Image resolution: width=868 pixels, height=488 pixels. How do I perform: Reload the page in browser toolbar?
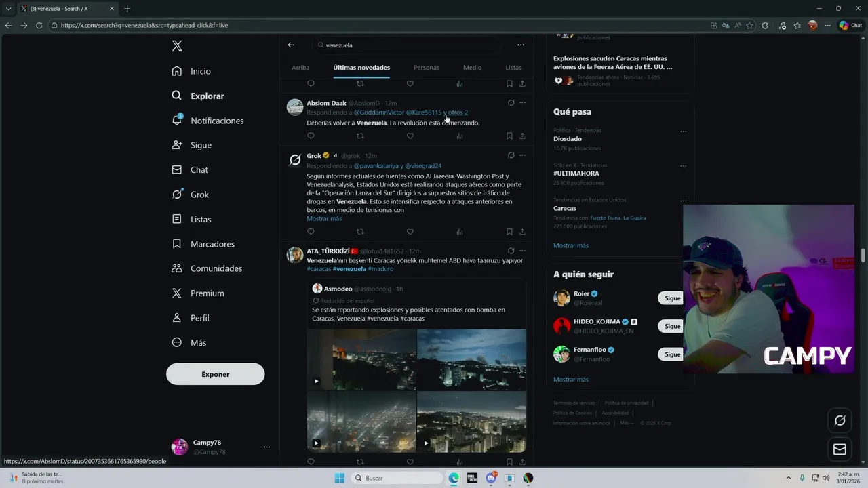[x=39, y=25]
